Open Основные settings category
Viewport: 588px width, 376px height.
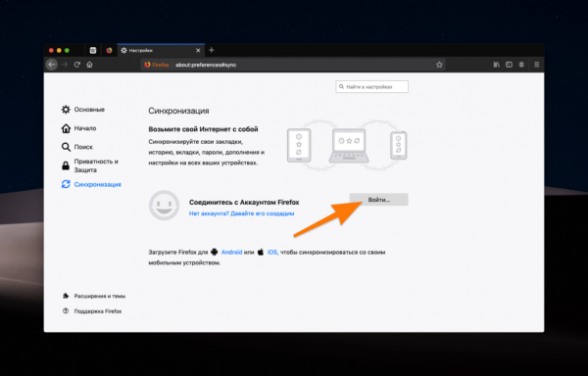[83, 110]
